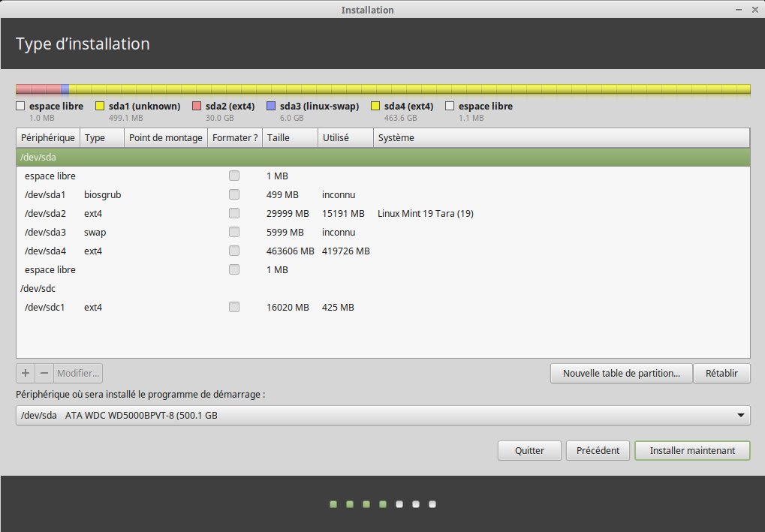Image resolution: width=765 pixels, height=532 pixels.
Task: Select the /dev/sda3 swap partition row
Action: [x=383, y=232]
